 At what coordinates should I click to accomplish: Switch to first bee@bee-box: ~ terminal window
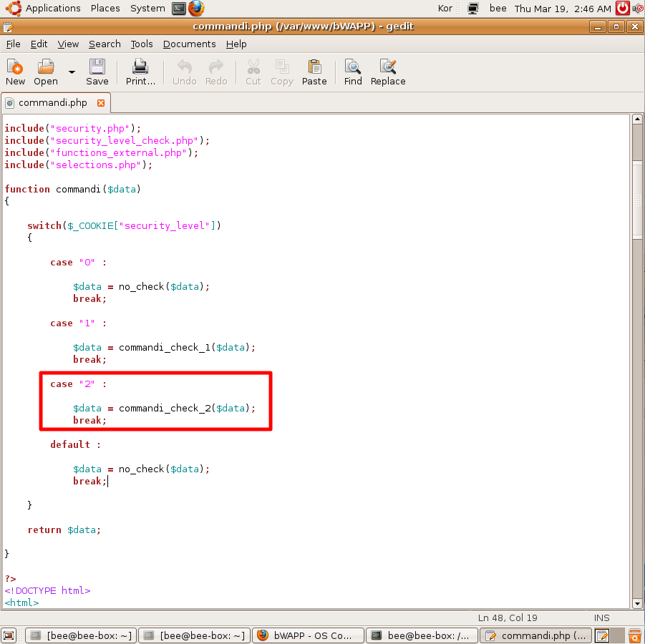(81, 635)
